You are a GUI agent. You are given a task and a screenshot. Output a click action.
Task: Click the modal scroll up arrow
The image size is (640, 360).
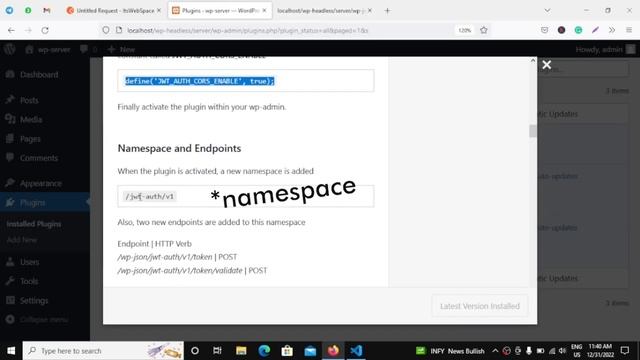click(533, 60)
